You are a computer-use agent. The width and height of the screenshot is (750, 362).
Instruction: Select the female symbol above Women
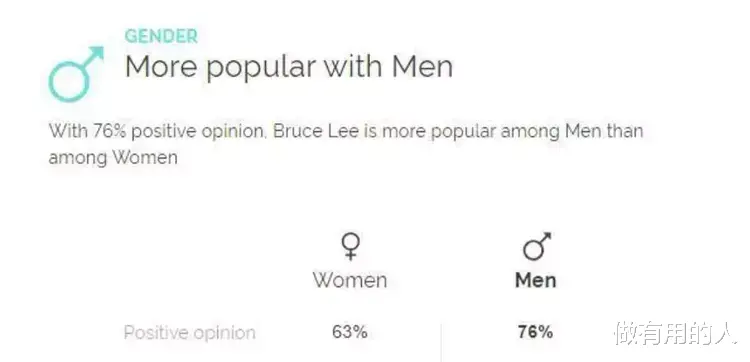point(350,247)
